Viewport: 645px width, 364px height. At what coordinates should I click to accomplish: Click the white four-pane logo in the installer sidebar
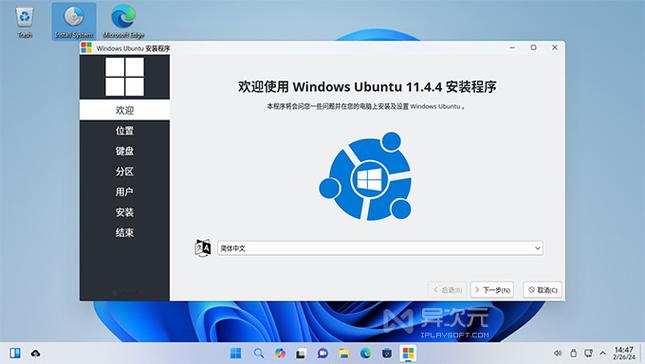pos(125,77)
